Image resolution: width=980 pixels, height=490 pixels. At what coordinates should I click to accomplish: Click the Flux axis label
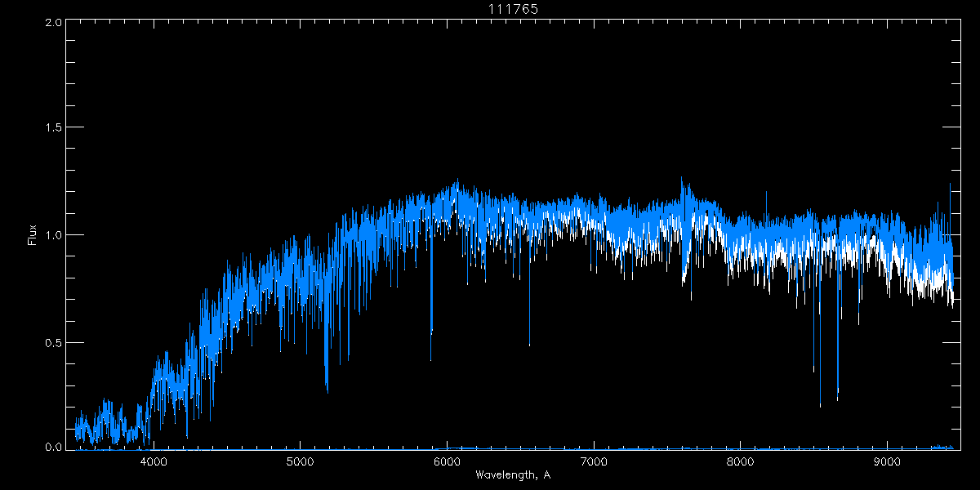coord(33,234)
